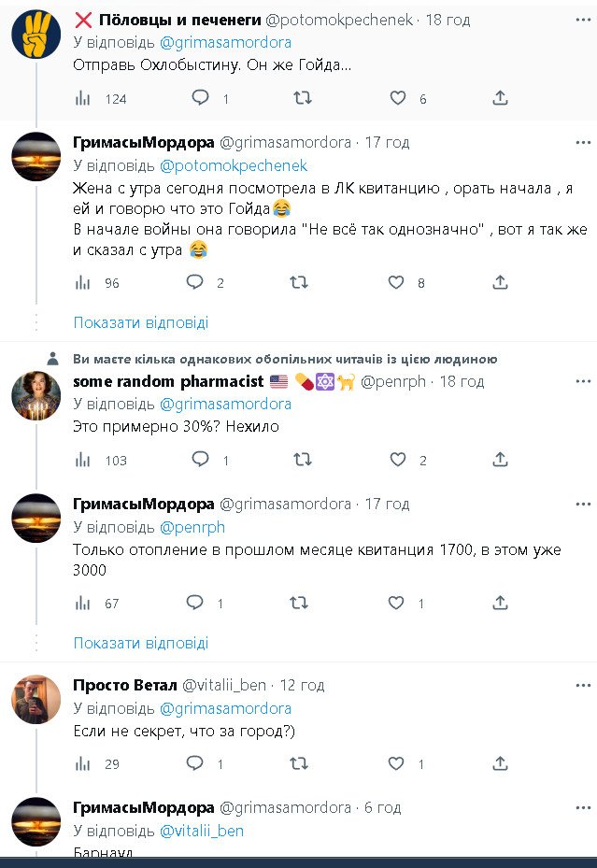Retweet the Просто Ветал reply
Screen dimensions: 597x868
click(x=302, y=763)
